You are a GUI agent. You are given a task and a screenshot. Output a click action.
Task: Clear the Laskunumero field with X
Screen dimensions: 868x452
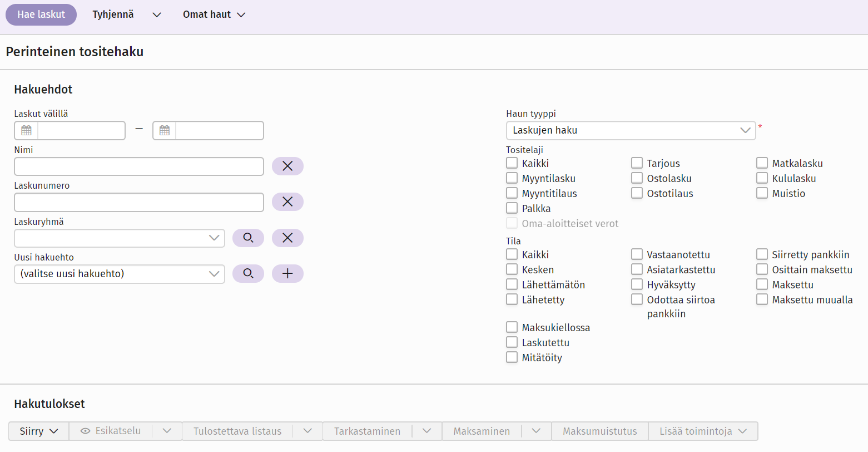(287, 202)
